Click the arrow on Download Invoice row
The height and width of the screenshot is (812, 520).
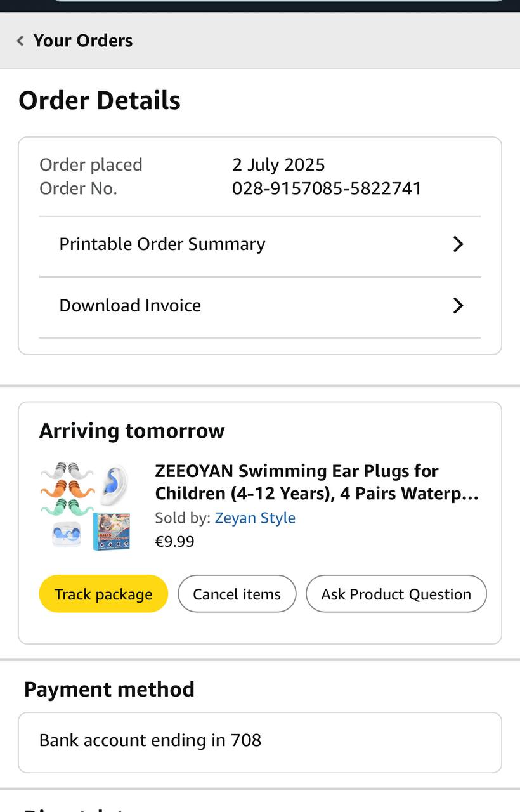[x=458, y=306]
